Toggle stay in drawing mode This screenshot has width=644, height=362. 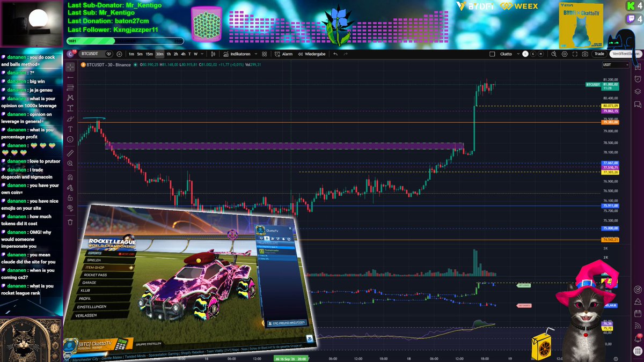point(70,187)
